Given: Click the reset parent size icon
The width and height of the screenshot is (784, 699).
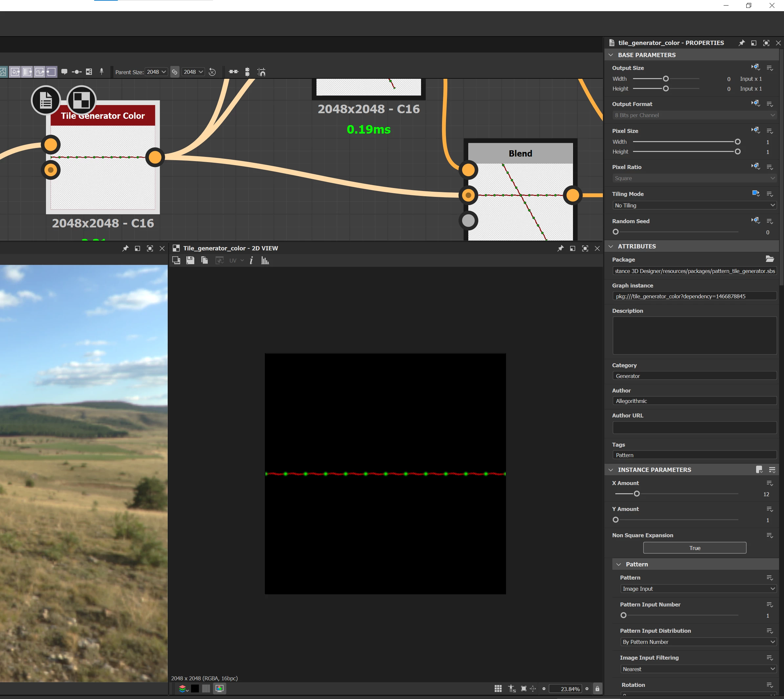Looking at the screenshot, I should click(x=212, y=72).
